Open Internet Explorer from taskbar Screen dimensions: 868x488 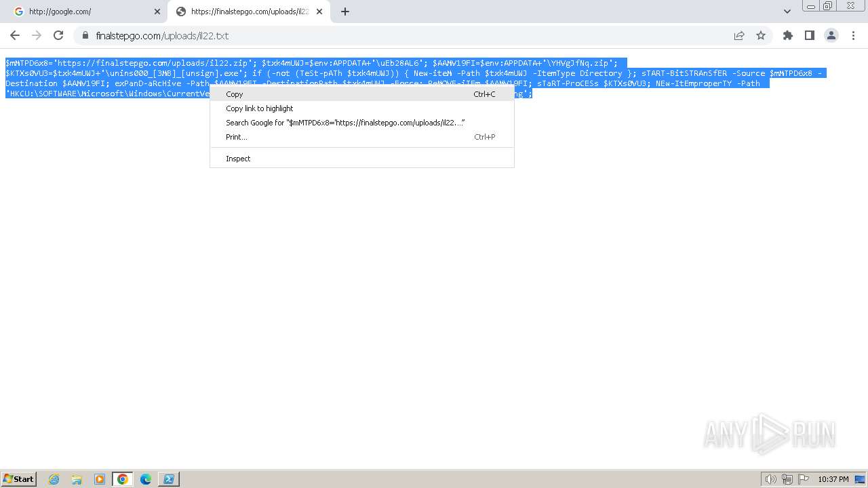click(x=54, y=479)
